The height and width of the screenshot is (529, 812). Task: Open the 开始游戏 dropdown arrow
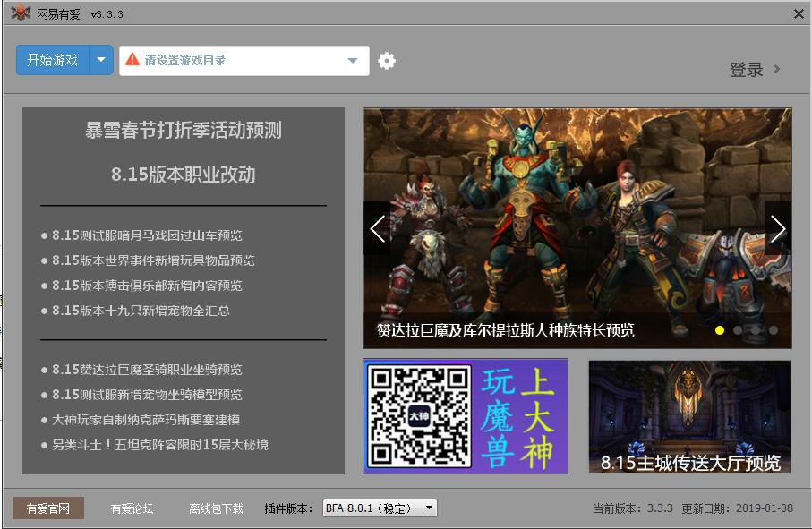(x=100, y=58)
